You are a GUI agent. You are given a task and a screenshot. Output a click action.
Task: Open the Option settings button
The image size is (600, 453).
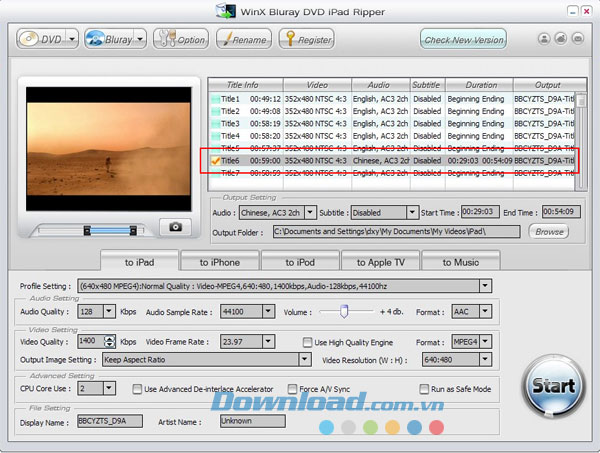[181, 39]
